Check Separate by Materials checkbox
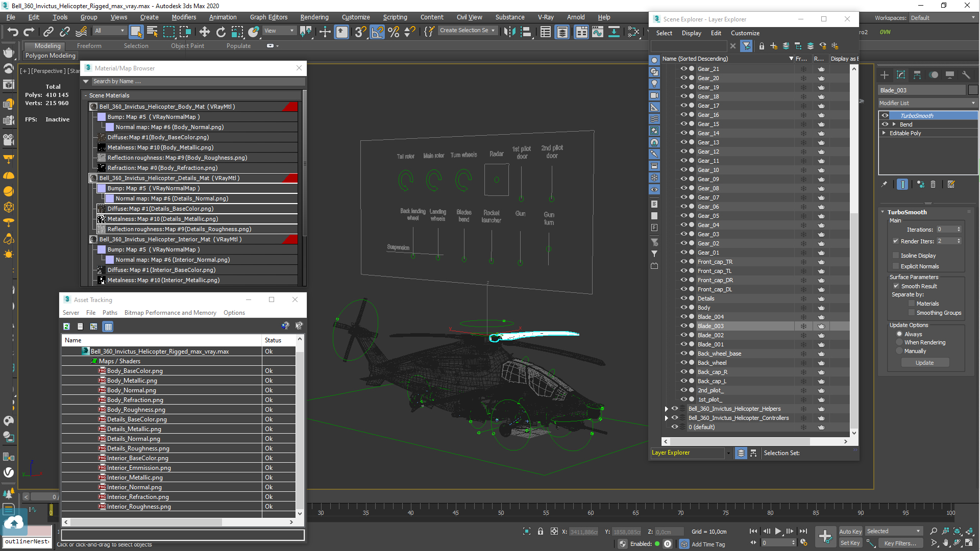This screenshot has width=980, height=551. pyautogui.click(x=912, y=304)
